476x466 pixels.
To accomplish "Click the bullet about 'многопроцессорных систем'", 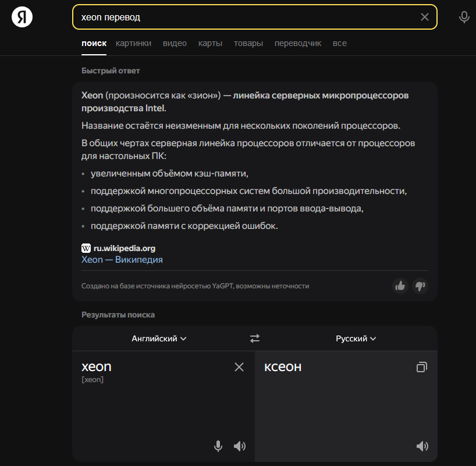I will (x=248, y=191).
